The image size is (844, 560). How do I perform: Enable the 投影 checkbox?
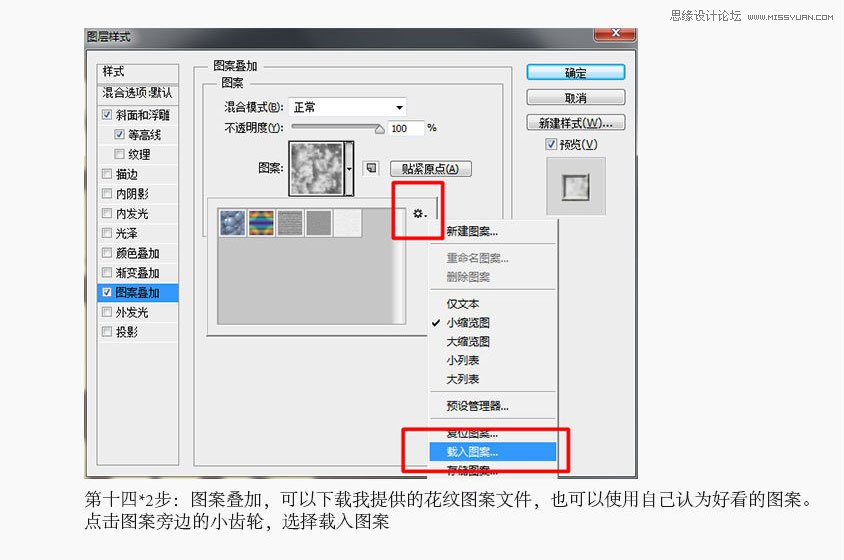[x=107, y=332]
